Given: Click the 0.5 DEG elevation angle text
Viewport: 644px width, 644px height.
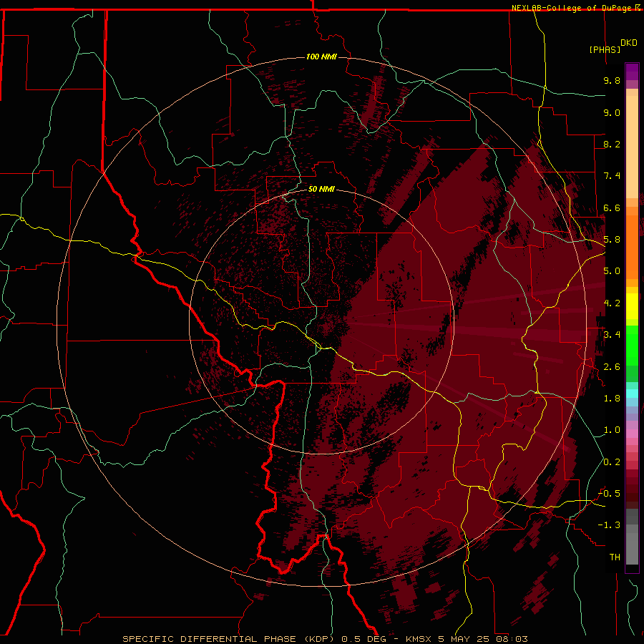Looking at the screenshot, I should (364, 639).
